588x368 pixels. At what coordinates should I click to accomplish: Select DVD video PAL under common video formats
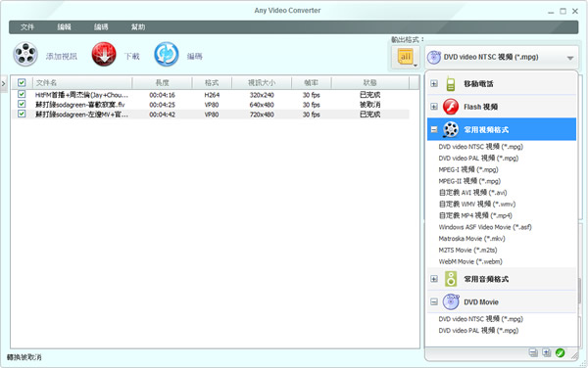478,159
